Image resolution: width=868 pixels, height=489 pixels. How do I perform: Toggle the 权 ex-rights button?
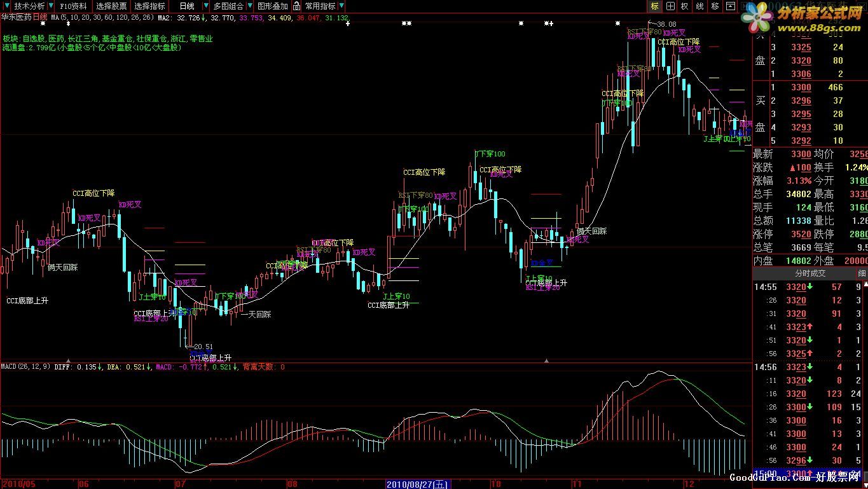point(685,6)
